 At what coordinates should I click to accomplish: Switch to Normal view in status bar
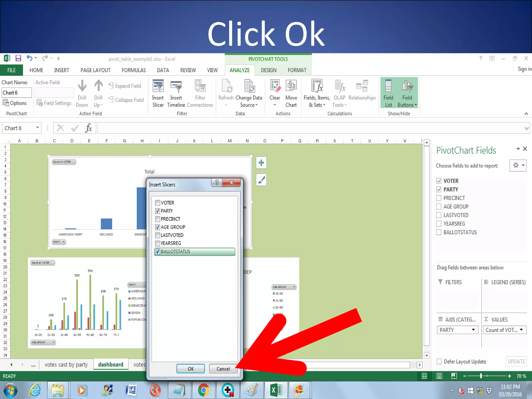click(x=424, y=376)
